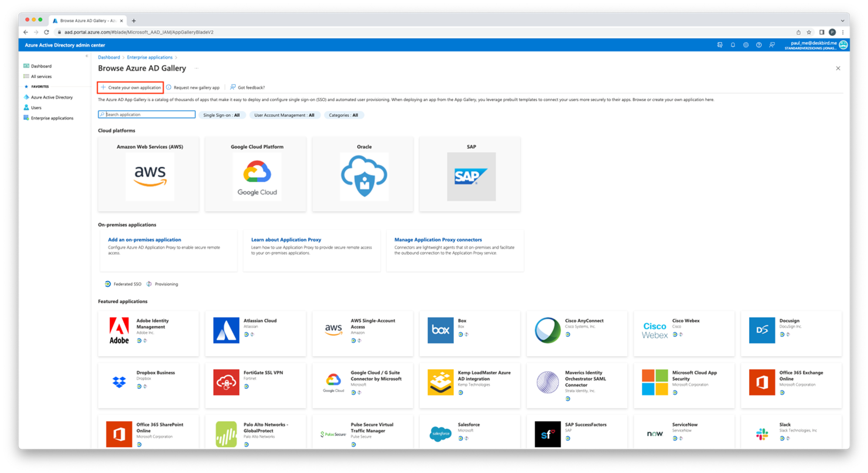Viewport: 868px width, 473px height.
Task: Click the Search application field
Action: point(148,115)
